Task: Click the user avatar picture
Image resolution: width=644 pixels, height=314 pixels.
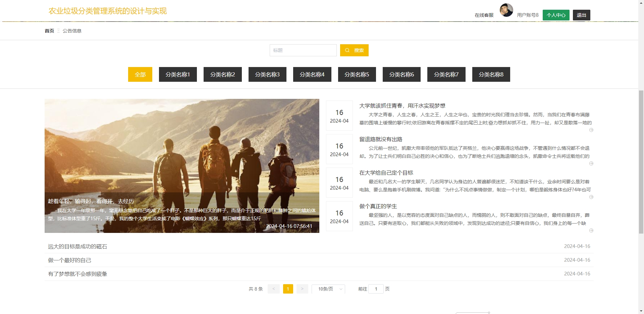Action: [x=506, y=10]
